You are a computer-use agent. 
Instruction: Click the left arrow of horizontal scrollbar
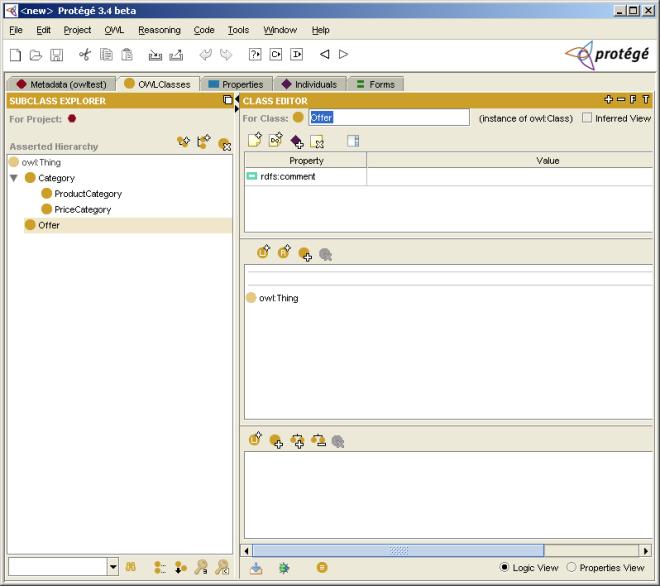tap(247, 550)
